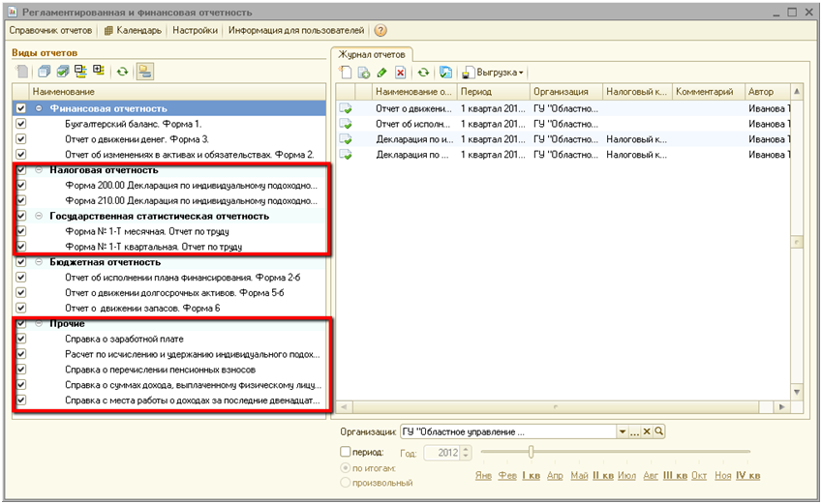
Task: Open the Настройки menu item
Action: pos(195,31)
